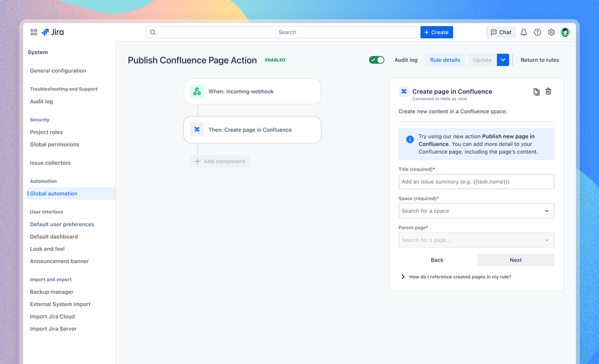Click the Title input field
Screen dimensions: 599x364
(476, 182)
